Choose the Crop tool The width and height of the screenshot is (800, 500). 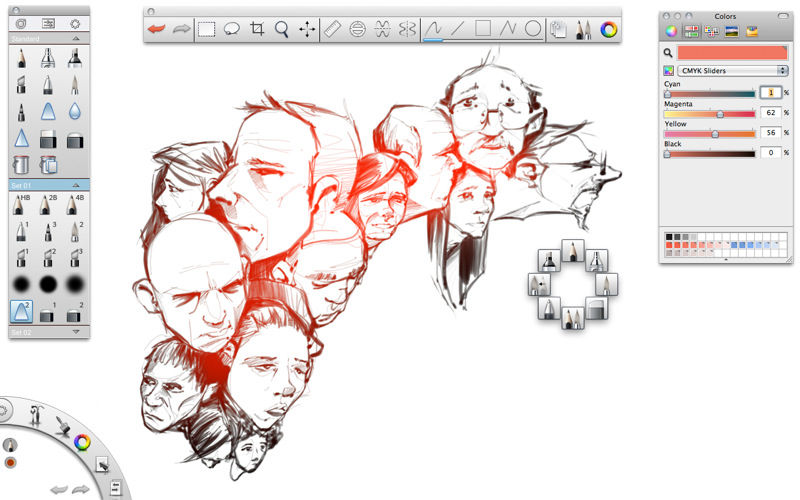pos(257,29)
